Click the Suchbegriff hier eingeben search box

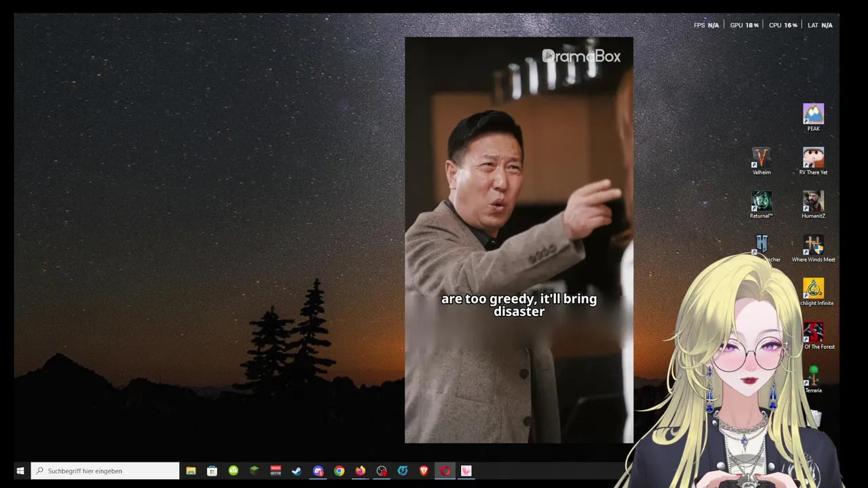105,471
